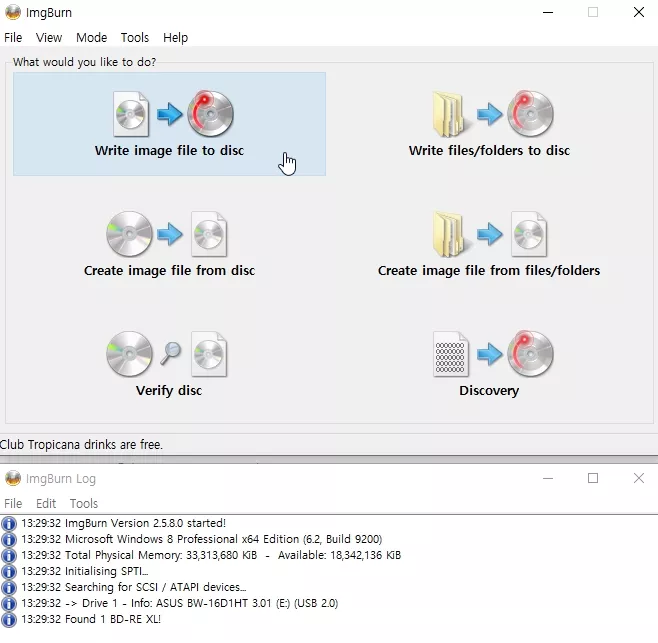Click status bar text 'Club Tropicana drinks are free.'
This screenshot has width=658, height=643.
click(x=81, y=444)
